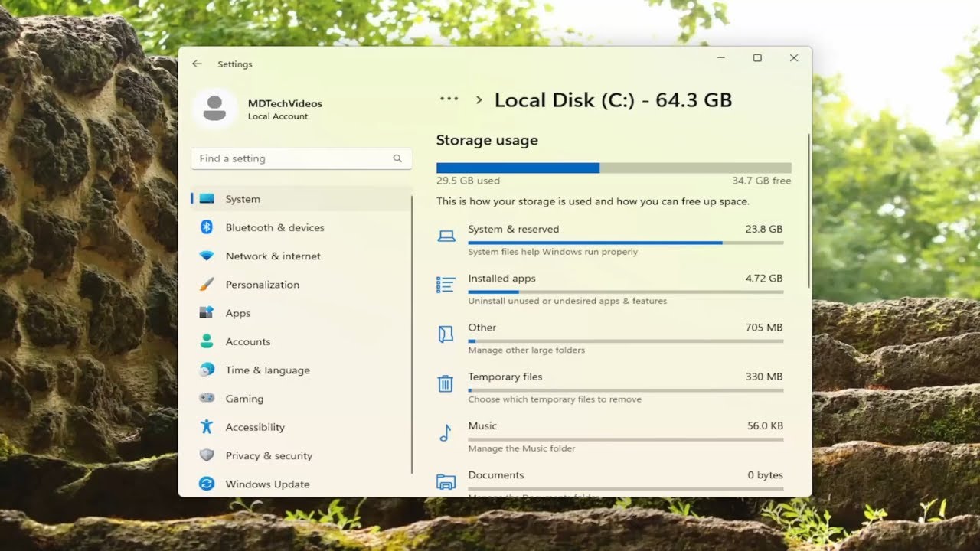Select the Gaming controller icon
980x551 pixels.
click(x=207, y=399)
